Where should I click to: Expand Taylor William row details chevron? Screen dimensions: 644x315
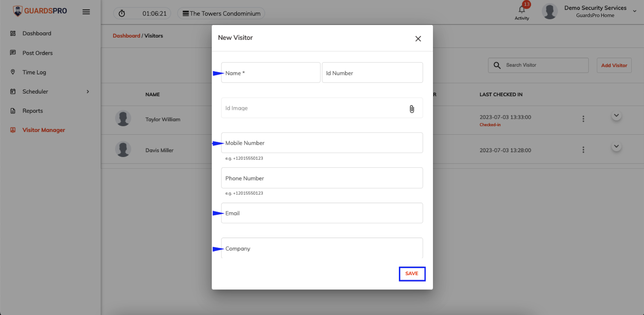616,115
